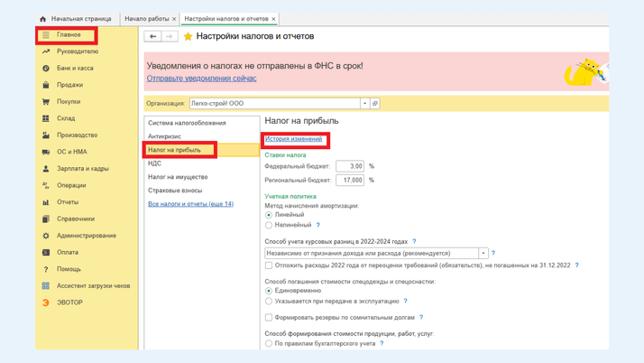Viewport: 644px width, 363px height.
Task: Click the Региональный бюджет rate field
Action: [350, 180]
